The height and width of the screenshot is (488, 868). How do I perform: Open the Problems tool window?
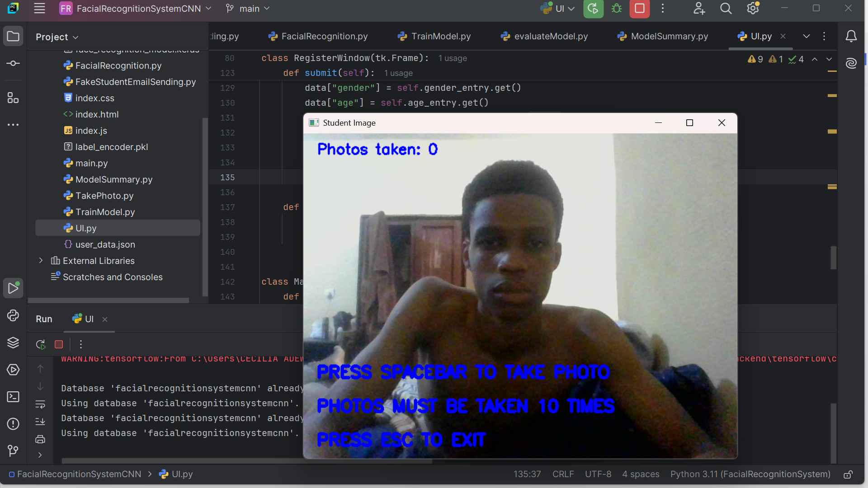coord(13,424)
